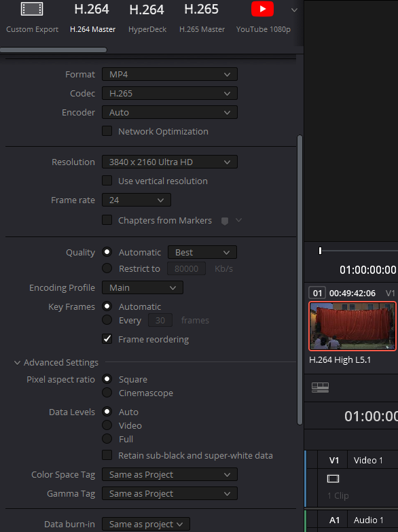Select the YouTube 1080p preset icon

tap(262, 9)
